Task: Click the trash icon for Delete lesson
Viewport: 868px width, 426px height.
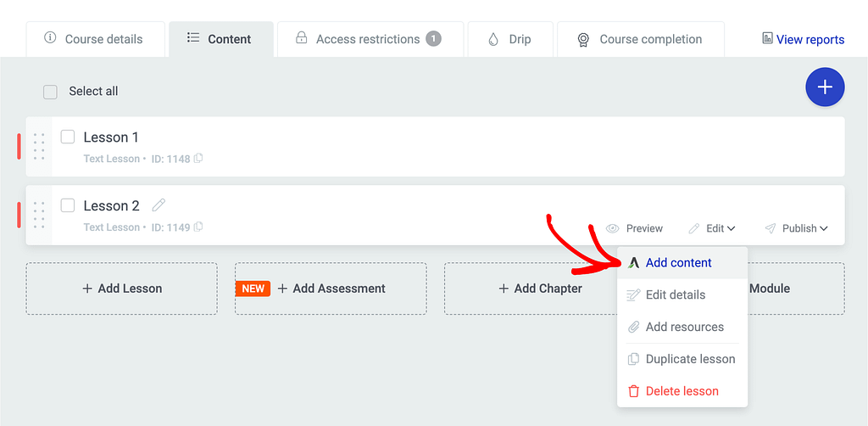Action: point(633,391)
